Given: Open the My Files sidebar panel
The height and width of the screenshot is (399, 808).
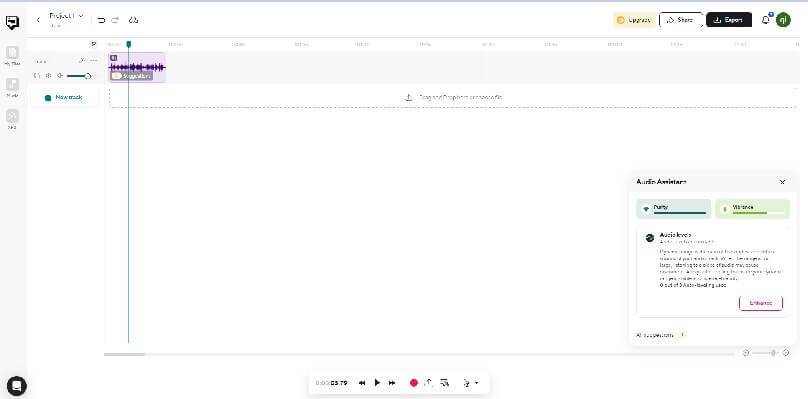Looking at the screenshot, I should (12, 56).
